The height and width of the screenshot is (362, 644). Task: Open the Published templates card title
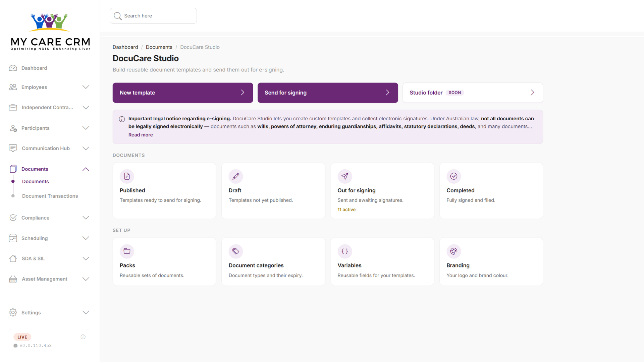click(x=132, y=190)
